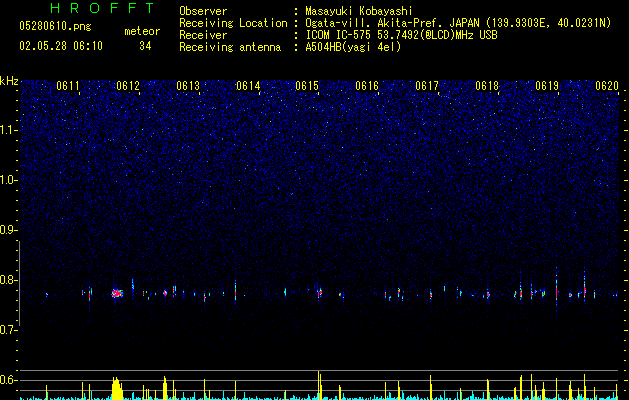Click the 0616 time marker
Viewport: 629px width, 400px height.
[x=367, y=86]
